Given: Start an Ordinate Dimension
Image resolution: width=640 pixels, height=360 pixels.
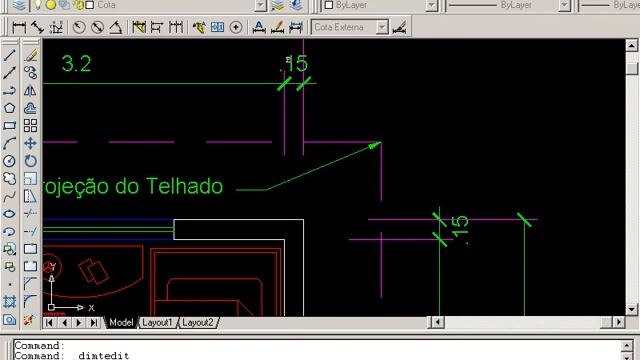Looking at the screenshot, I should (56, 27).
